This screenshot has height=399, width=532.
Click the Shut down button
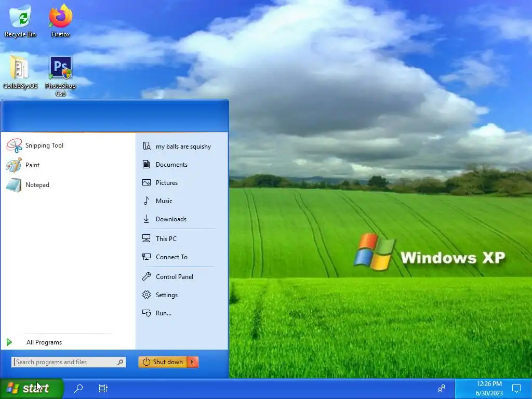tap(163, 362)
